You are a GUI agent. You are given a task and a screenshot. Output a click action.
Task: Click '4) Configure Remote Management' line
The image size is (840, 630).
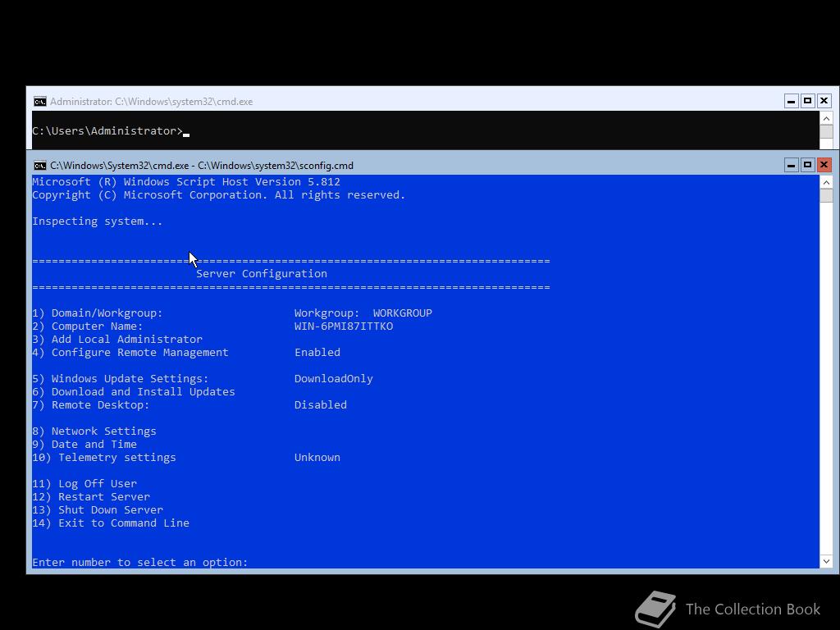130,353
